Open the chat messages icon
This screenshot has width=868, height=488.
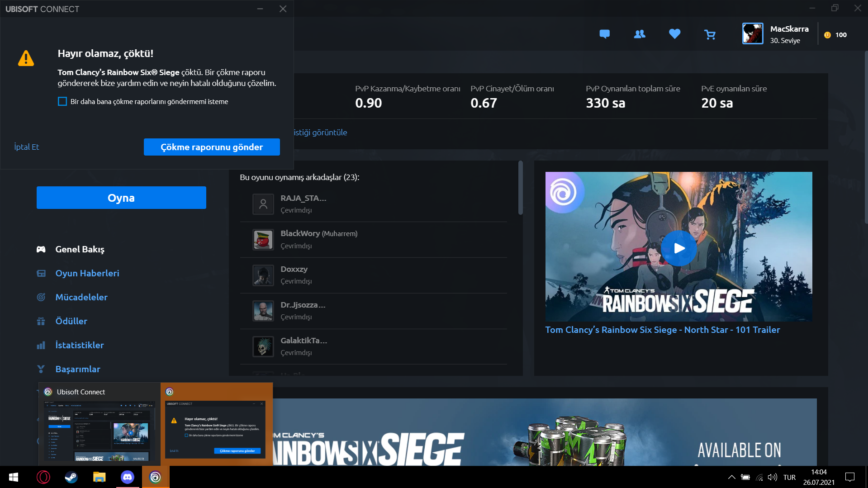point(604,34)
